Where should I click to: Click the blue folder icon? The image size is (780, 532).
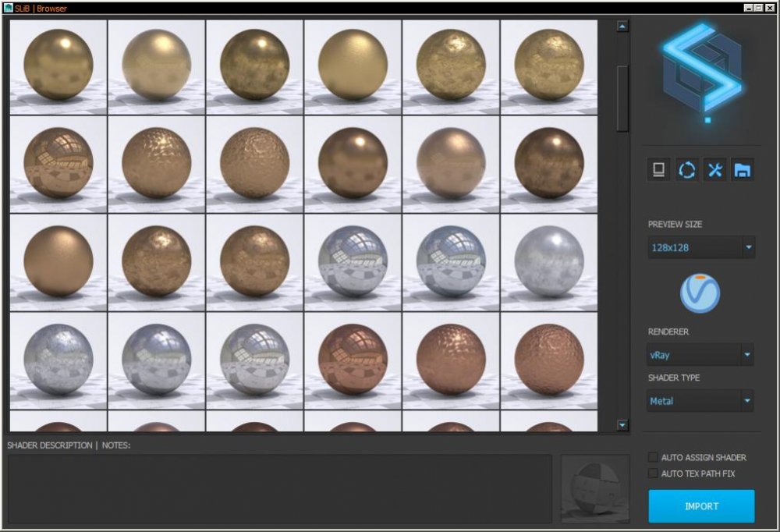pos(743,170)
